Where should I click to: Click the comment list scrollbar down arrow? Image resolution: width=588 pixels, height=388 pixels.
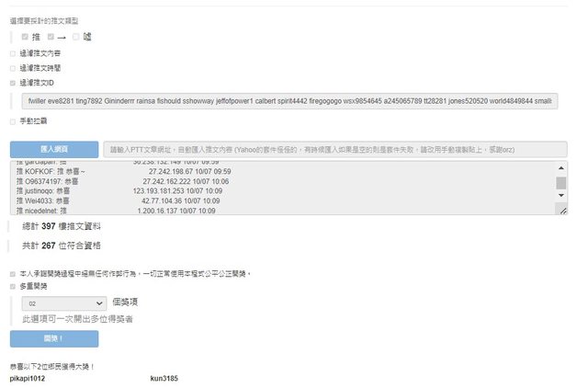click(x=560, y=211)
